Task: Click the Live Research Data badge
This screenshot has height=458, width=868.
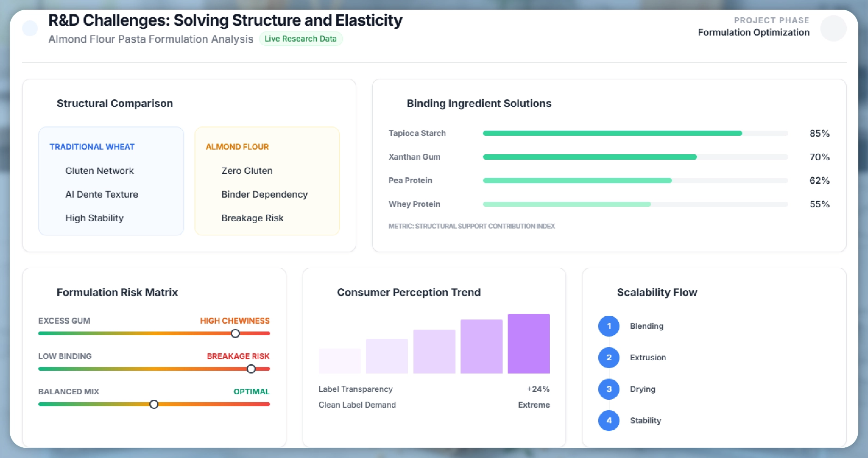Action: (300, 39)
